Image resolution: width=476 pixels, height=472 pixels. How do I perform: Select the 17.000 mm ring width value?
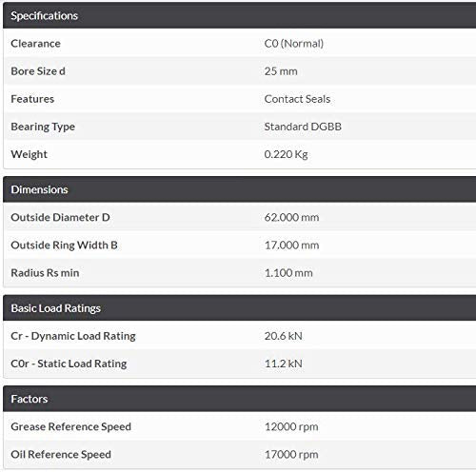[292, 245]
